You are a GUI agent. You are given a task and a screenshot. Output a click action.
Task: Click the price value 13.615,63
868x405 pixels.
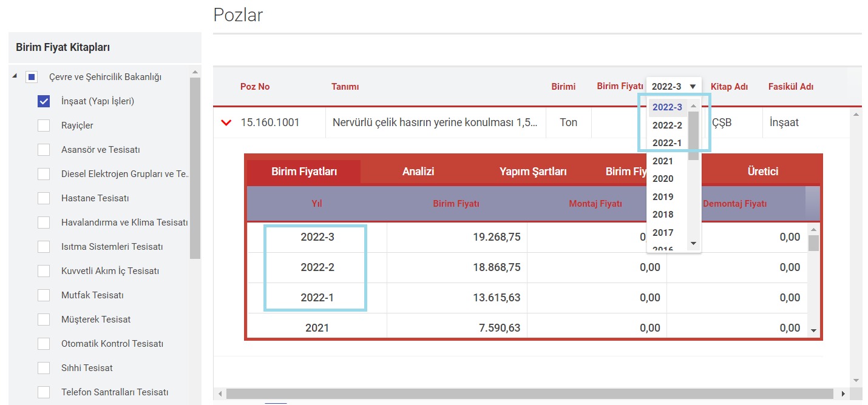click(x=497, y=298)
